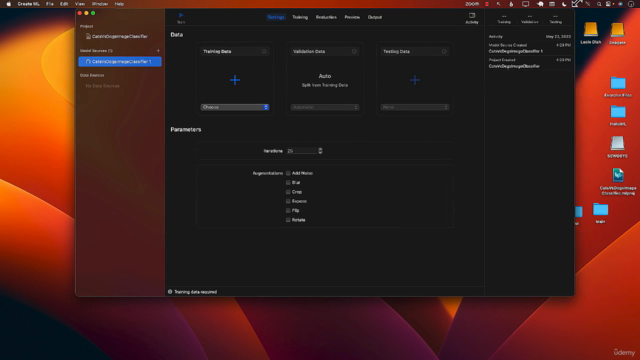Click the Iterations stepper arrows
The width and height of the screenshot is (640, 360).
[320, 151]
